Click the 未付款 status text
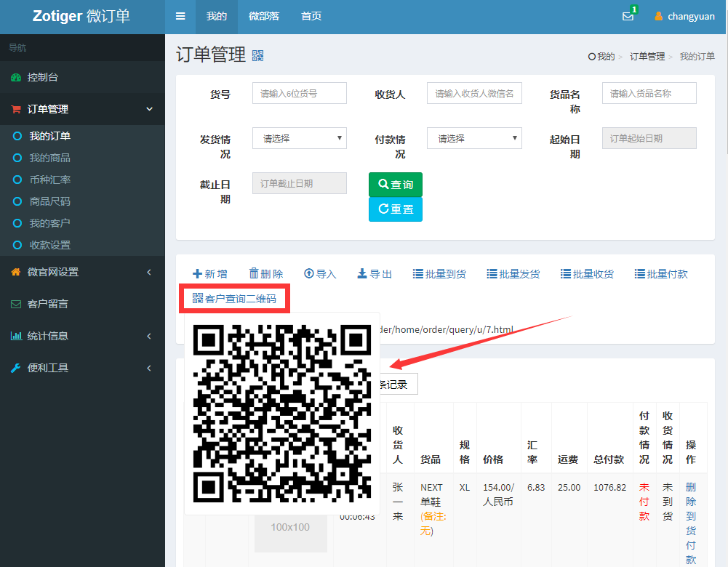The height and width of the screenshot is (567, 728). 644,502
